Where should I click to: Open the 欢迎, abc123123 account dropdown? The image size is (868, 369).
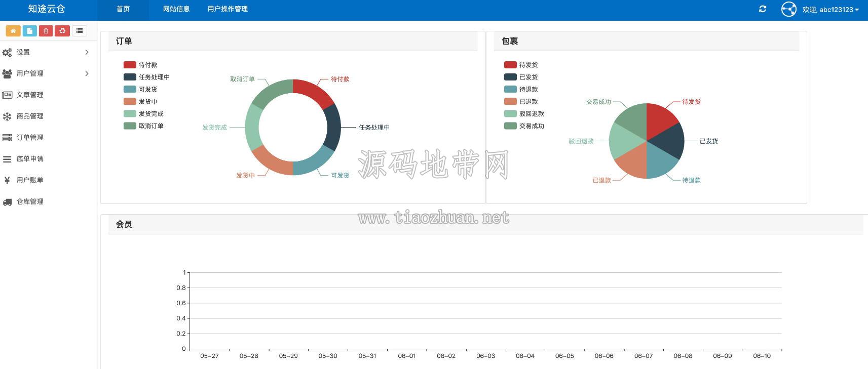coord(831,10)
